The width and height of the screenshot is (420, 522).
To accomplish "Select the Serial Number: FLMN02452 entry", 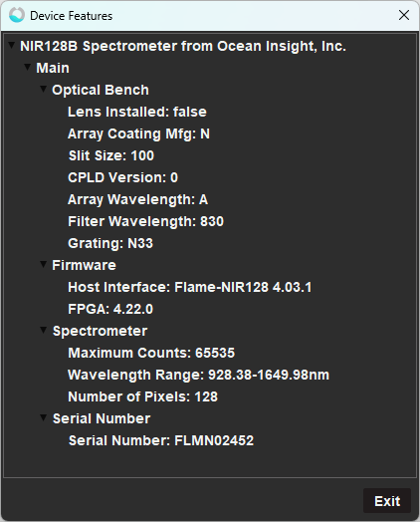I will [x=161, y=440].
